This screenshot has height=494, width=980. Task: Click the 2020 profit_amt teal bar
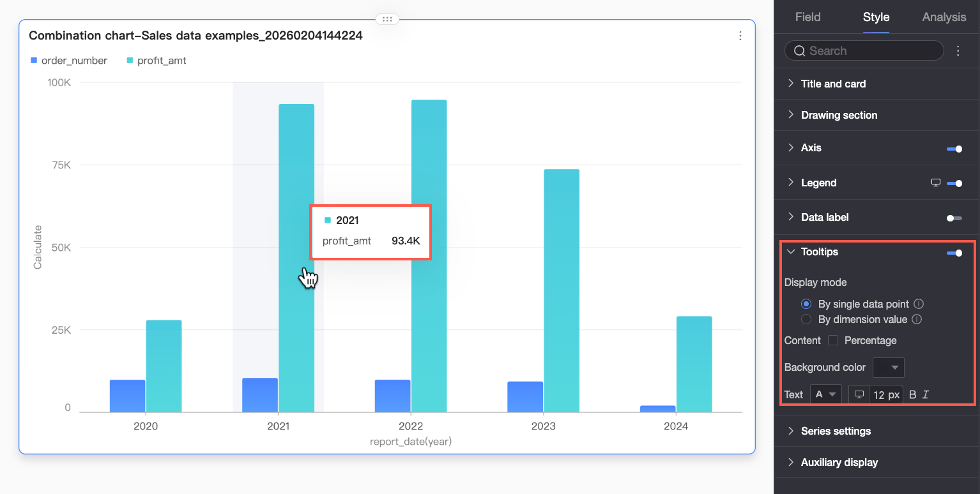coord(164,366)
